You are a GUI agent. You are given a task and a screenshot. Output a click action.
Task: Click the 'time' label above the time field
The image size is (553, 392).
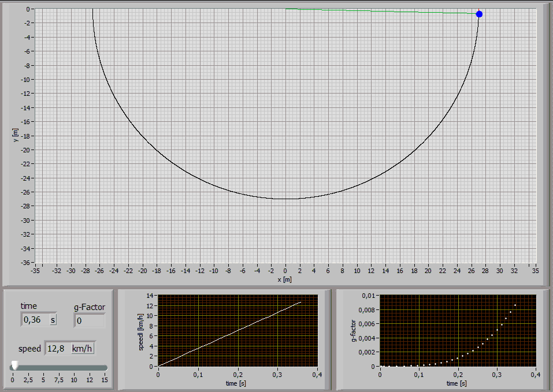tap(28, 306)
